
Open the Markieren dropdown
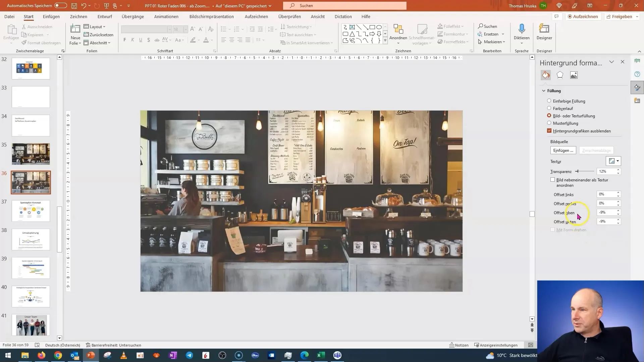pyautogui.click(x=491, y=42)
